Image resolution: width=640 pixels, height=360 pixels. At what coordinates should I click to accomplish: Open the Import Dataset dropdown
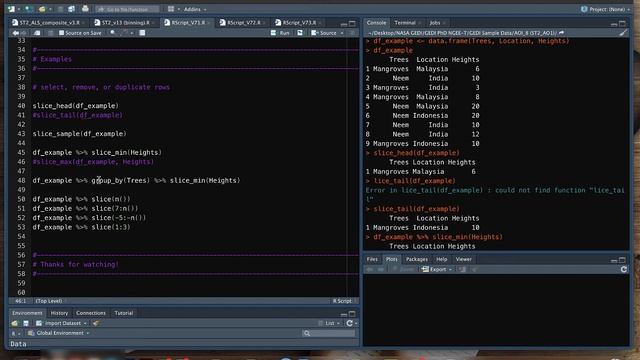[x=62, y=323]
